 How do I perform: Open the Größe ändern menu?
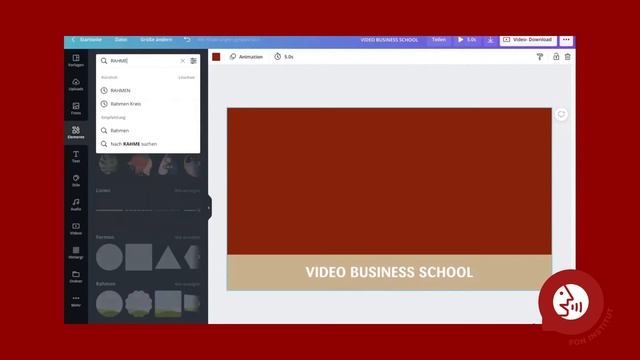(156, 40)
